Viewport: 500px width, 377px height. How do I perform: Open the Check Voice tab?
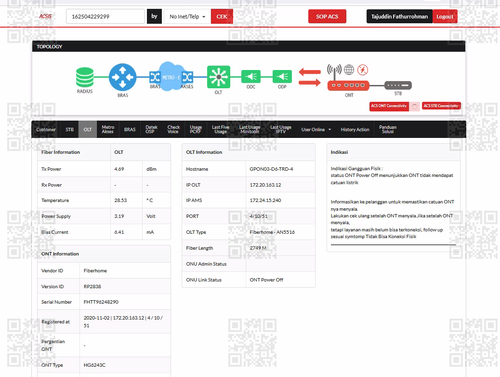pos(173,129)
